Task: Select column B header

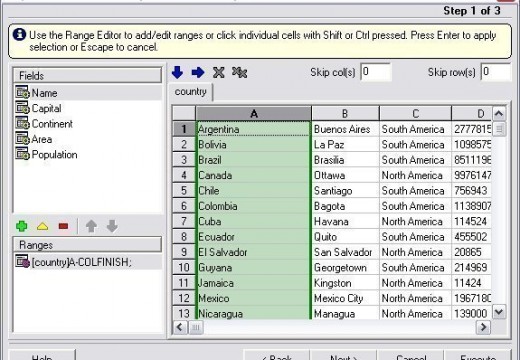Action: 345,114
